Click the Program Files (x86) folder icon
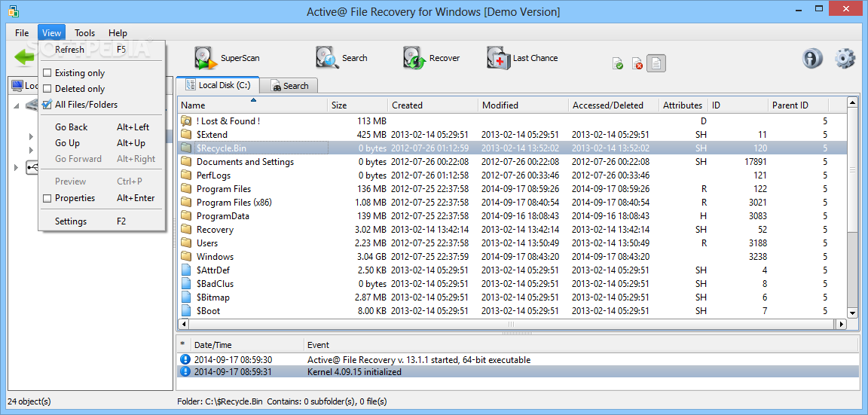This screenshot has width=868, height=415. [186, 203]
